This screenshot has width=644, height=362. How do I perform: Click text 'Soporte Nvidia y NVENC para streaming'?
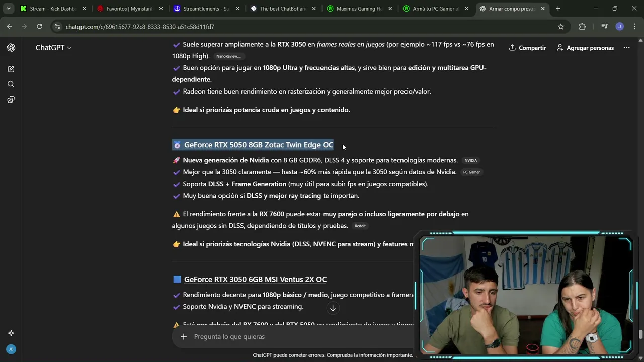point(243,306)
